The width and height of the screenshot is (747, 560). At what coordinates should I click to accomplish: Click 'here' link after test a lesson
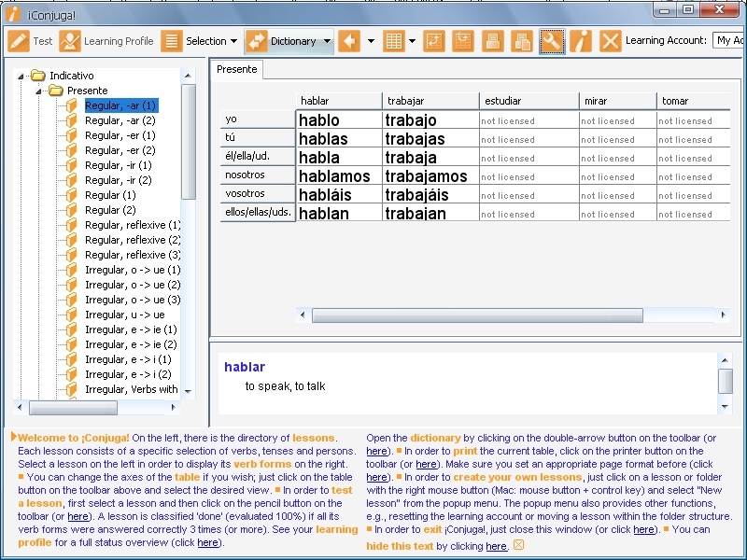(78, 516)
